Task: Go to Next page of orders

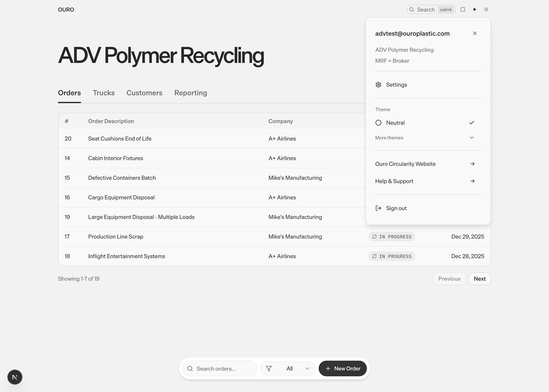Action: click(479, 279)
